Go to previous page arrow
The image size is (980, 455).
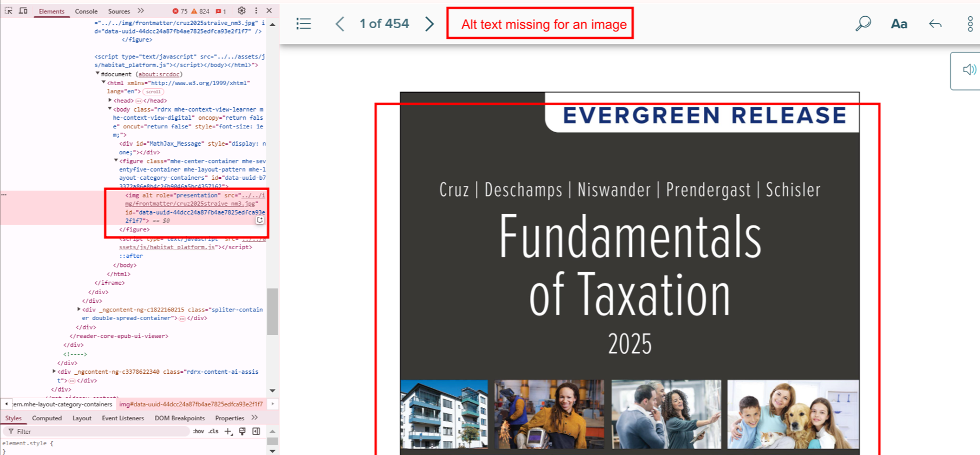pyautogui.click(x=339, y=24)
